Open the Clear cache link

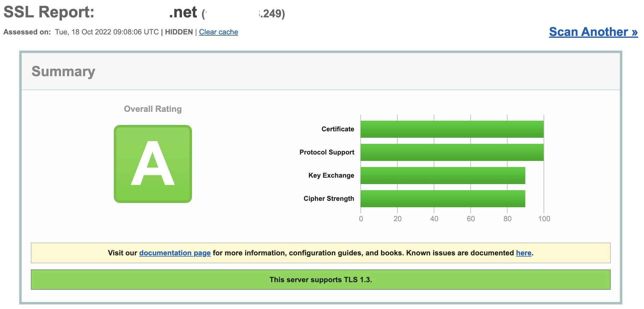point(219,32)
